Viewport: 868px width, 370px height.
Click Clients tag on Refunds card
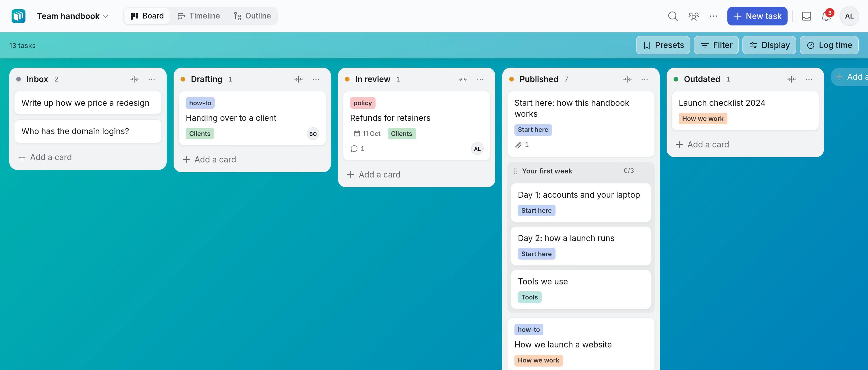tap(402, 134)
